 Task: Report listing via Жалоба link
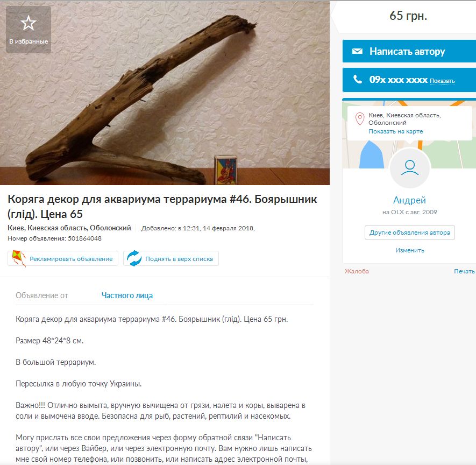[357, 271]
